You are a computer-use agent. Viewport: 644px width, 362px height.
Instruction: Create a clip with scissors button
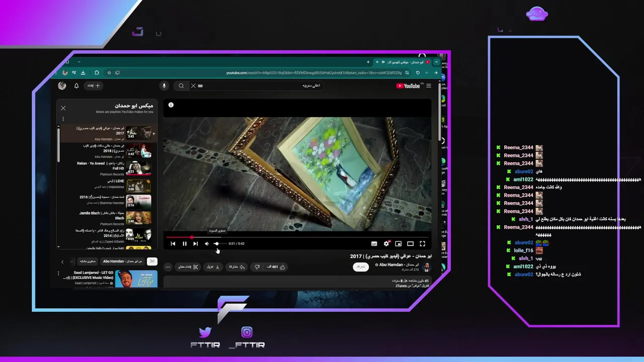point(188,267)
